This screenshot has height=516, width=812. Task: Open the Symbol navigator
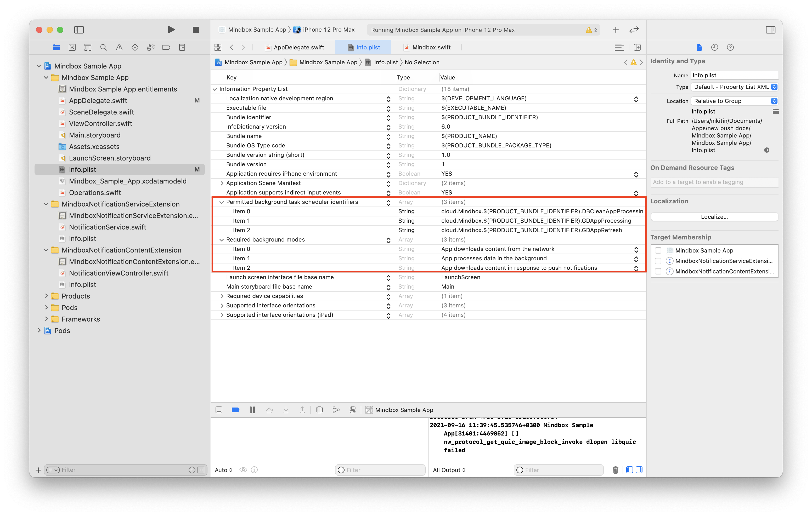point(88,48)
